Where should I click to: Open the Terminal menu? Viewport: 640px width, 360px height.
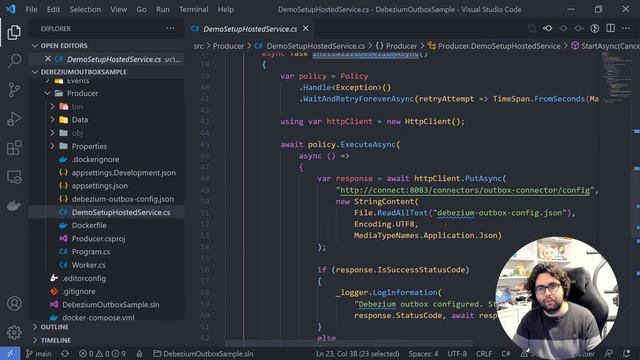[193, 9]
